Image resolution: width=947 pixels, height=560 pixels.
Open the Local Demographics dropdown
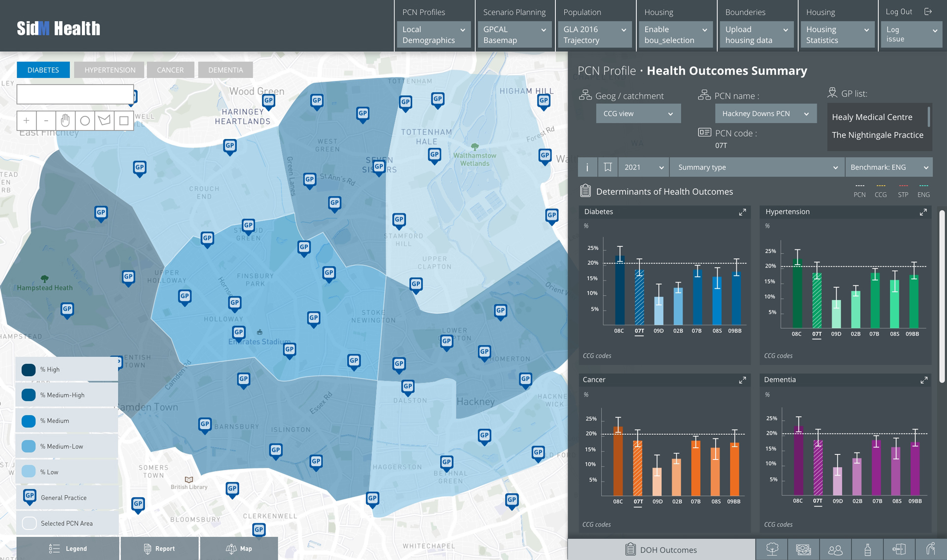(x=433, y=35)
